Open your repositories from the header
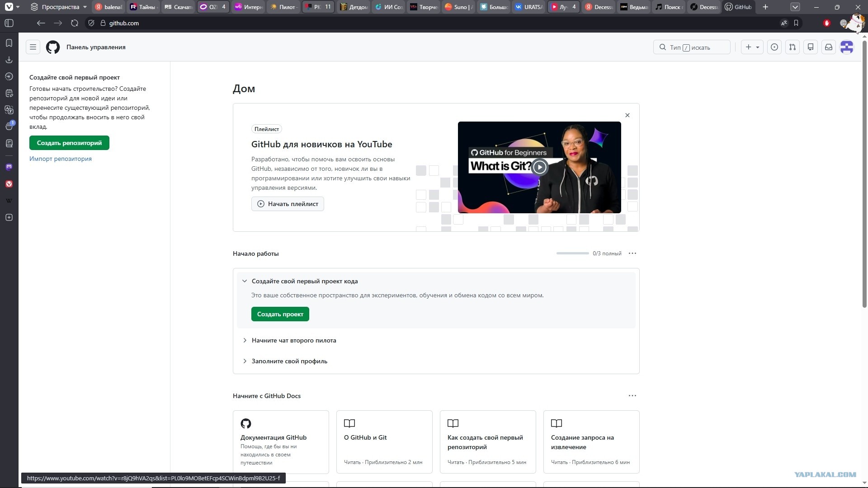The image size is (868, 488). coord(811,47)
